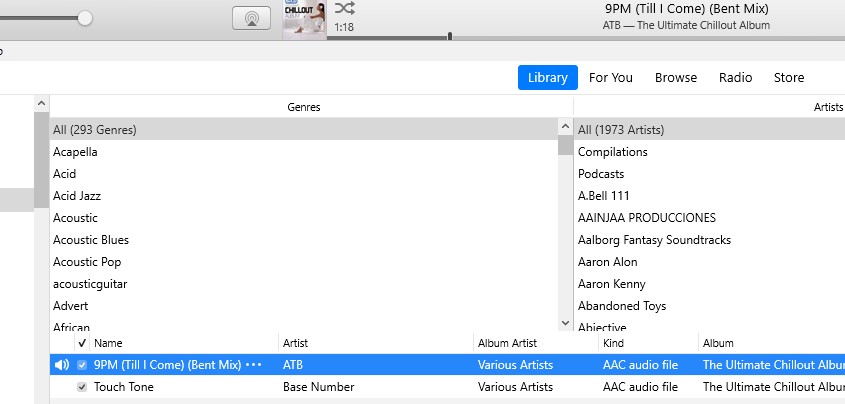Click the Genres column header

[x=304, y=107]
